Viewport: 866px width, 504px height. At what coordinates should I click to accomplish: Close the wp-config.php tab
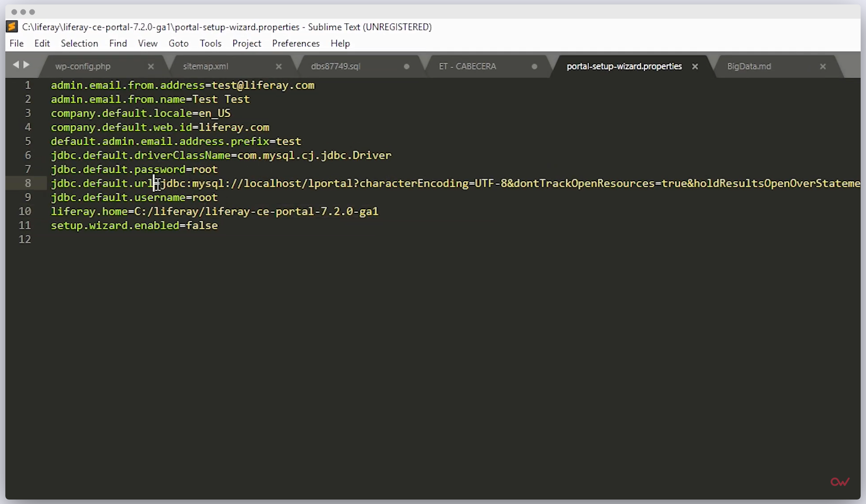tap(151, 66)
